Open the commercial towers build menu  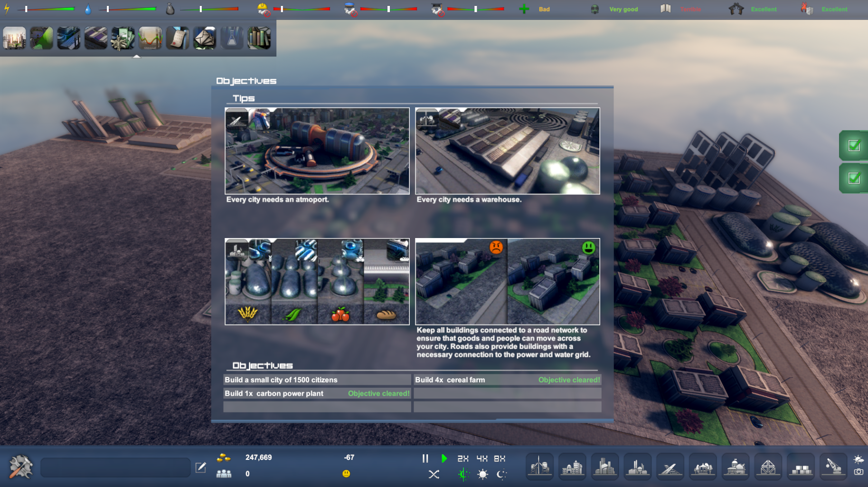[605, 467]
